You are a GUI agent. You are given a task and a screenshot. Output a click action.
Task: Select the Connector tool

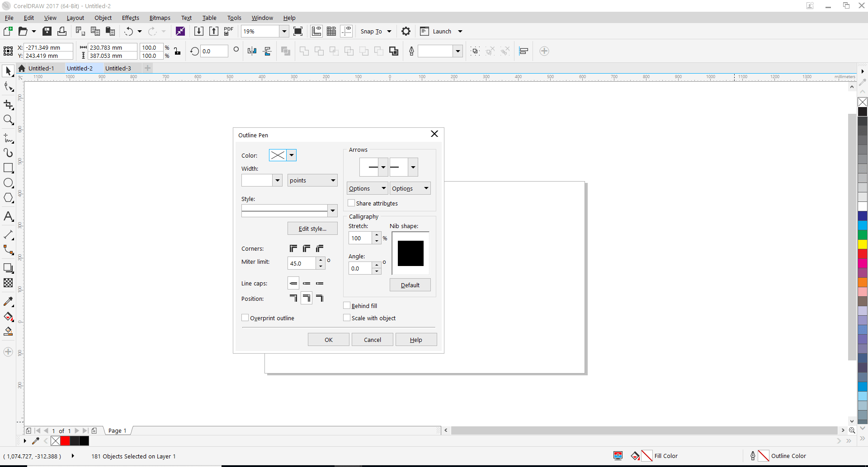8,250
